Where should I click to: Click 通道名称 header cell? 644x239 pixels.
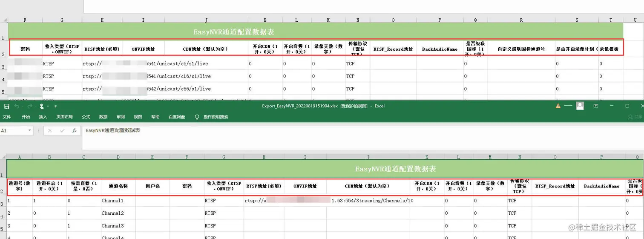tap(118, 186)
